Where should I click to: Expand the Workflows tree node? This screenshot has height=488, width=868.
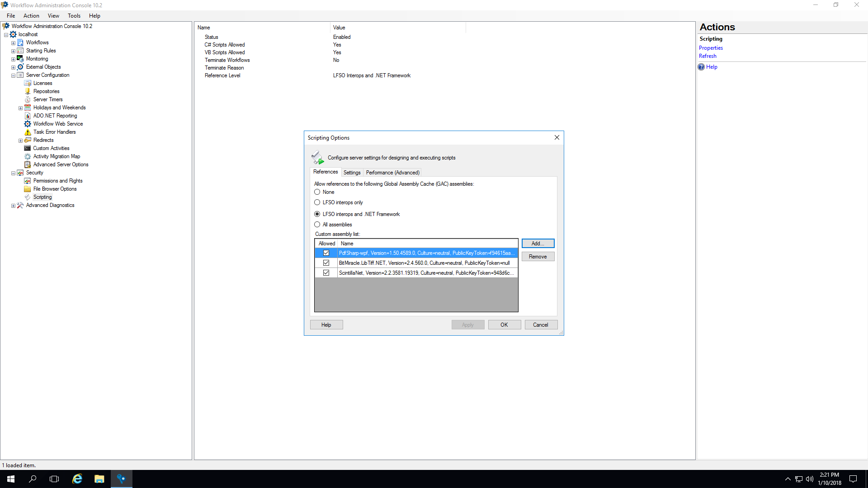pos(13,43)
